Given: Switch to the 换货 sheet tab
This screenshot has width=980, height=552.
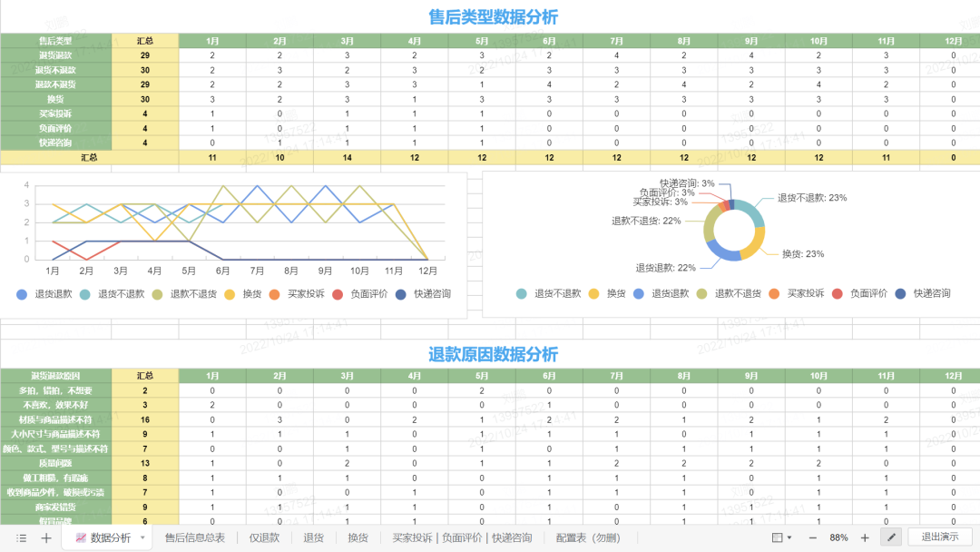Looking at the screenshot, I should point(358,537).
